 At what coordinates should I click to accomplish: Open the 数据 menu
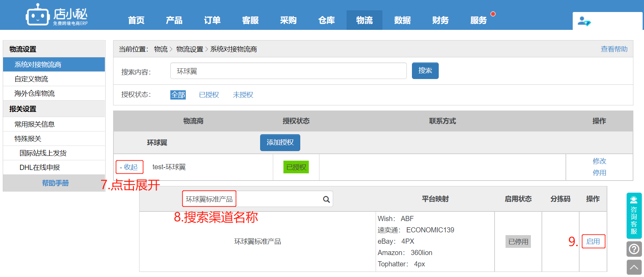click(402, 20)
